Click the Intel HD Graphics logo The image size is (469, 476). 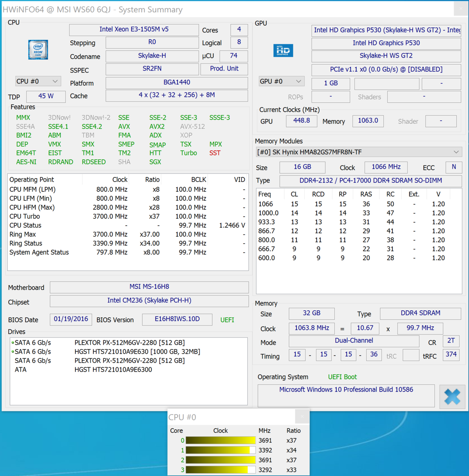283,50
